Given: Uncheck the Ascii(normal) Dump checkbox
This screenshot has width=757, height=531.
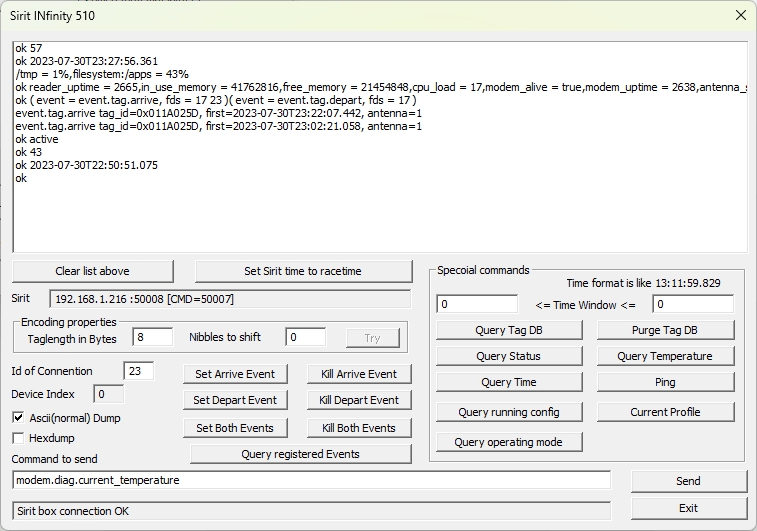Looking at the screenshot, I should (x=19, y=418).
